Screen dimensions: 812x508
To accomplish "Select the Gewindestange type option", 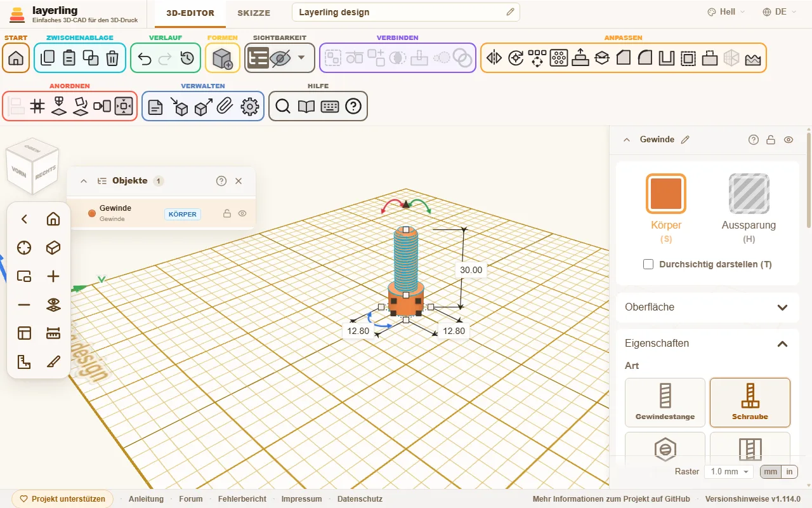I will tap(665, 403).
